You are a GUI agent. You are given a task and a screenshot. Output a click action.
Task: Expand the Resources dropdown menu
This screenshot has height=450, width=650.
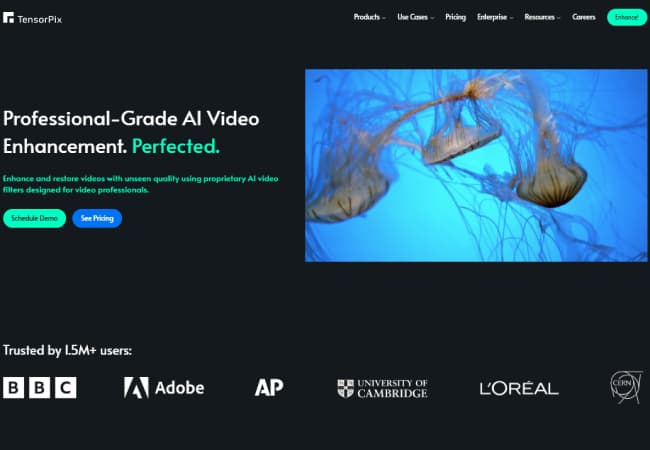coord(543,17)
